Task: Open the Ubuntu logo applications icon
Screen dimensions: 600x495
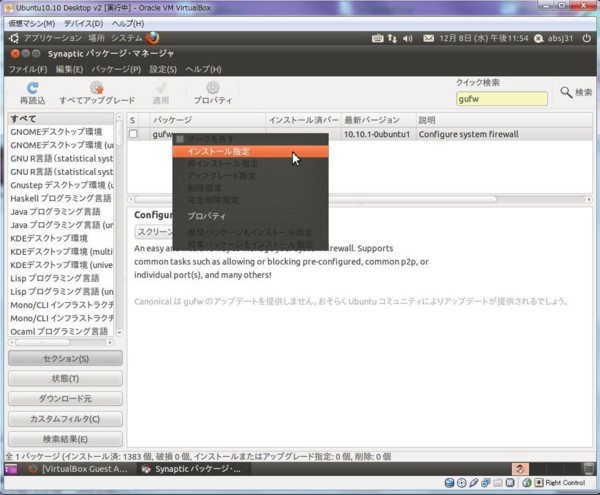Action: click(14, 38)
